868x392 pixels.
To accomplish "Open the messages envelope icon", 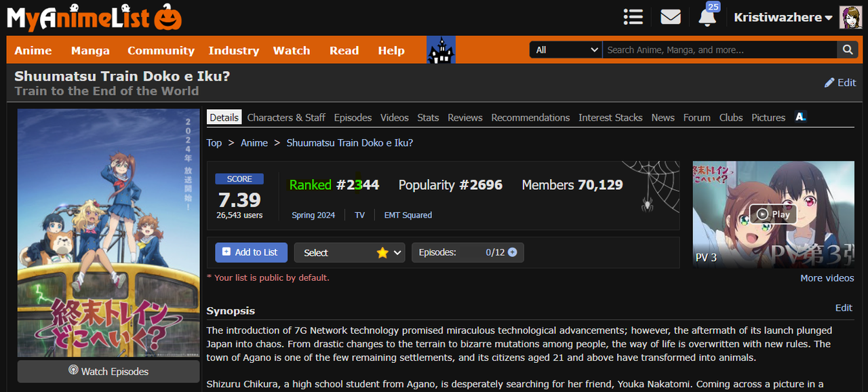I will [x=671, y=17].
